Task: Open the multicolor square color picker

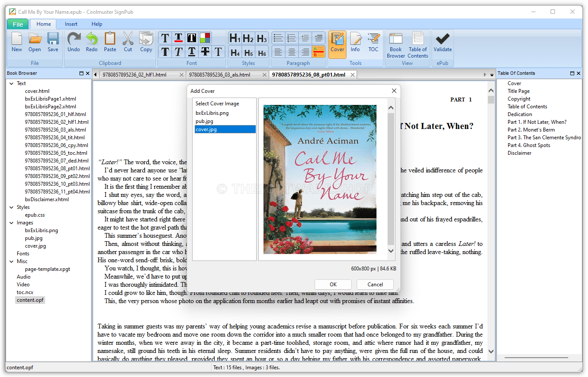Action: (205, 38)
